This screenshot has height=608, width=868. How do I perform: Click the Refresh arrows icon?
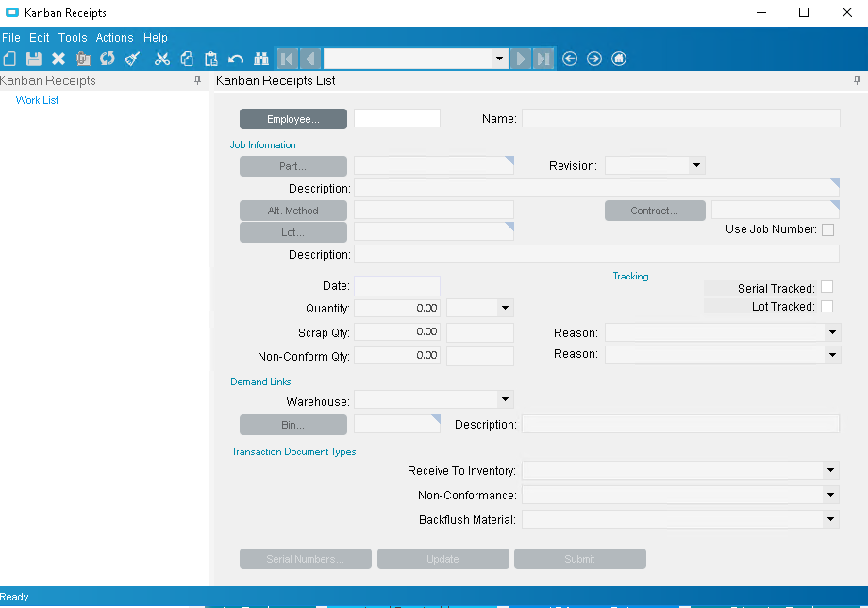click(x=108, y=59)
